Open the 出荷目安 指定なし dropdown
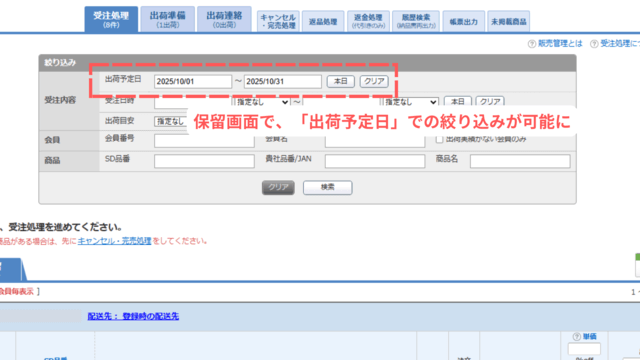Viewport: 640px width, 360px height. click(x=171, y=121)
